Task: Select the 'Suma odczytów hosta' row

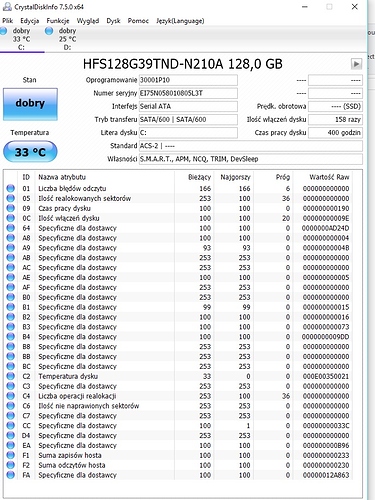Action: [x=178, y=465]
